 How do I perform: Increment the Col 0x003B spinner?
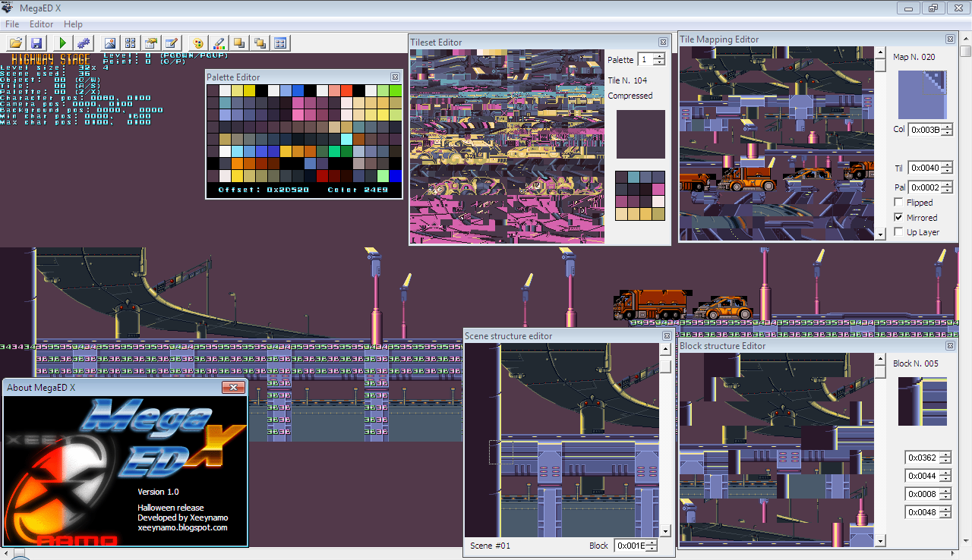(946, 127)
